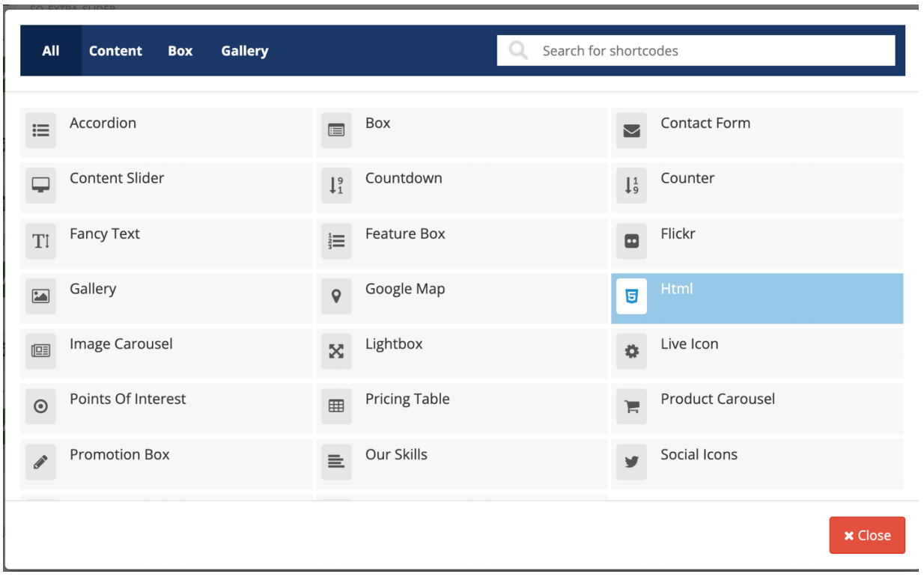Choose the Google Map pin icon
This screenshot has height=577, width=924.
(336, 296)
